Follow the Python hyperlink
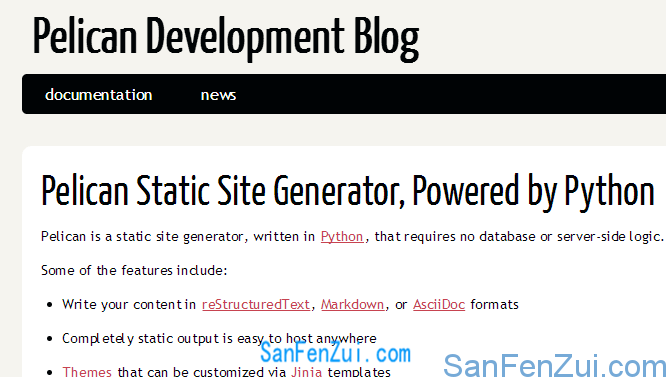The image size is (666, 377). (342, 236)
